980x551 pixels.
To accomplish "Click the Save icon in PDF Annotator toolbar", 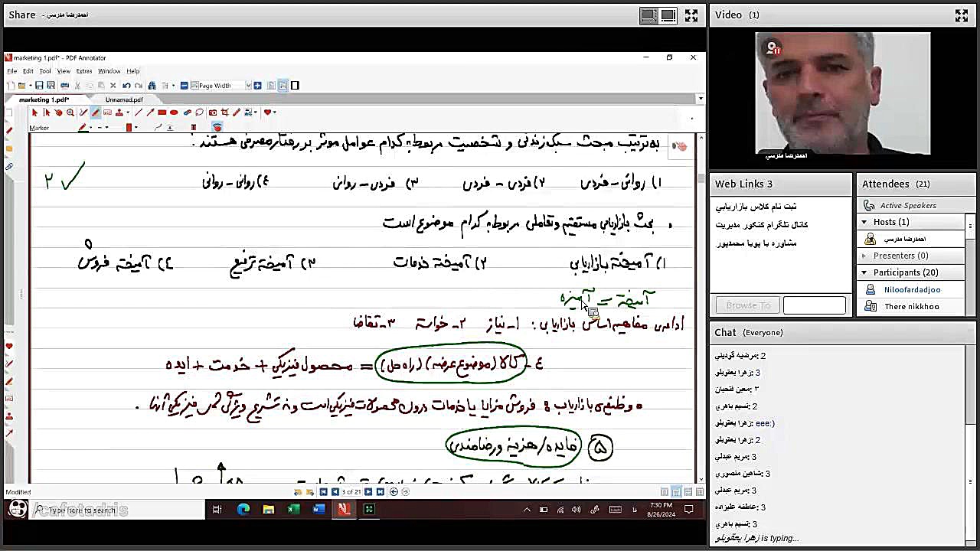I will pyautogui.click(x=39, y=86).
